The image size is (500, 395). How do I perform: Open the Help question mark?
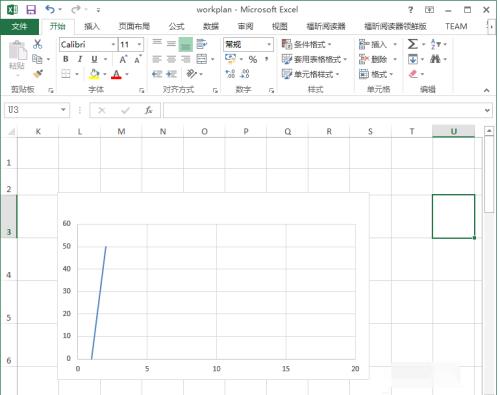click(x=410, y=10)
